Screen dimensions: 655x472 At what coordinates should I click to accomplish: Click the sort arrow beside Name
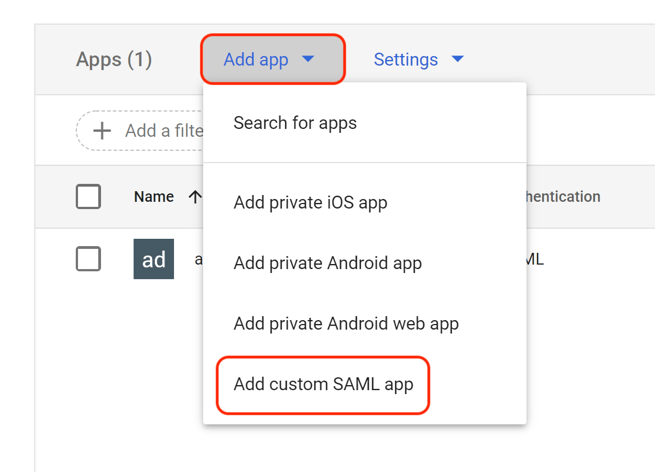click(x=194, y=197)
